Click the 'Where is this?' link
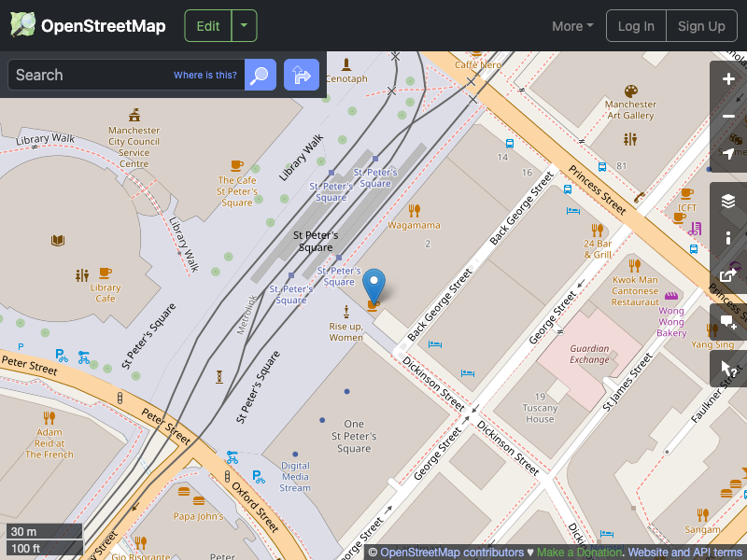 point(204,75)
